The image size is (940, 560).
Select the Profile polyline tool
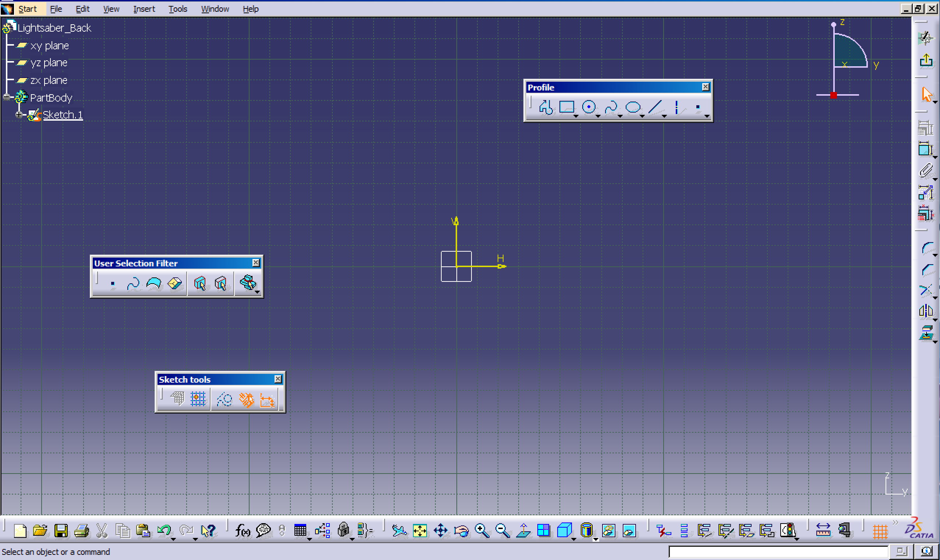(546, 107)
